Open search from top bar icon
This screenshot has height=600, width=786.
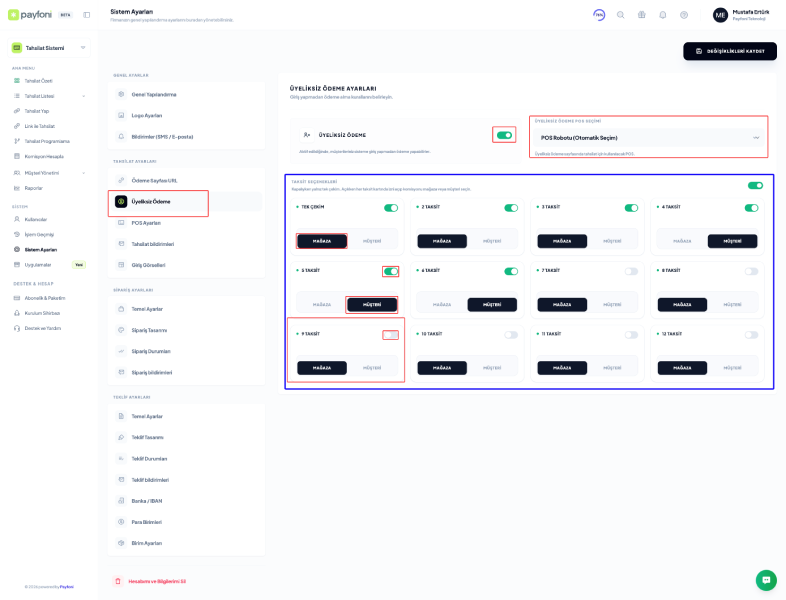click(x=620, y=15)
